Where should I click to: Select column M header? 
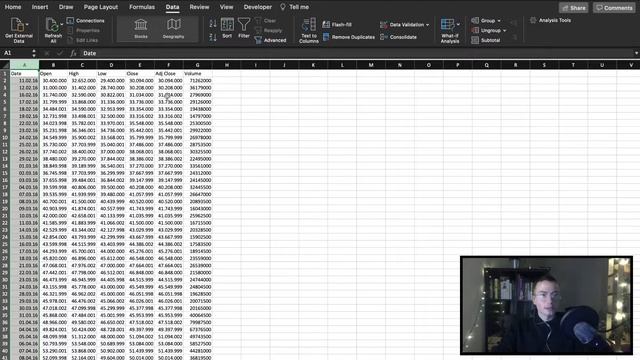[371, 65]
